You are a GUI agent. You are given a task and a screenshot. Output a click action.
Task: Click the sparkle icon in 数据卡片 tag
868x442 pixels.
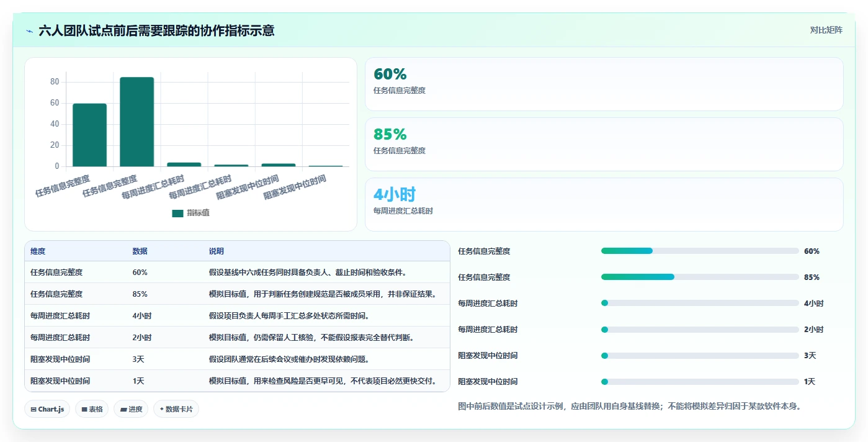point(162,409)
